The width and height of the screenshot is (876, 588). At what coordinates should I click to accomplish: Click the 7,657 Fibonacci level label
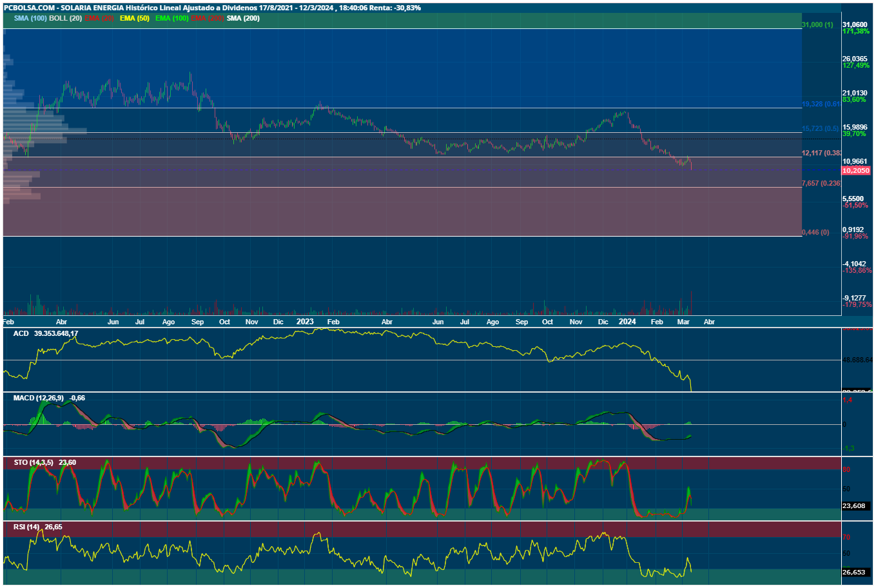coord(821,183)
